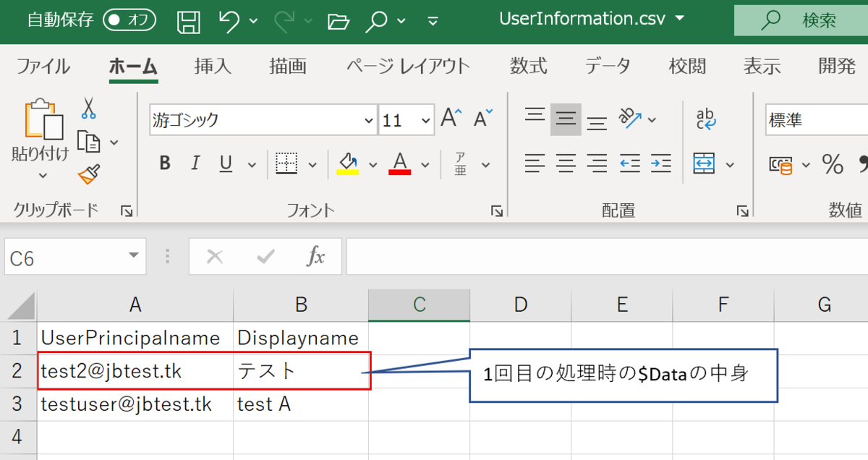Customize the Quick Access Toolbar
Screen dimensions: 868x460
[x=433, y=21]
